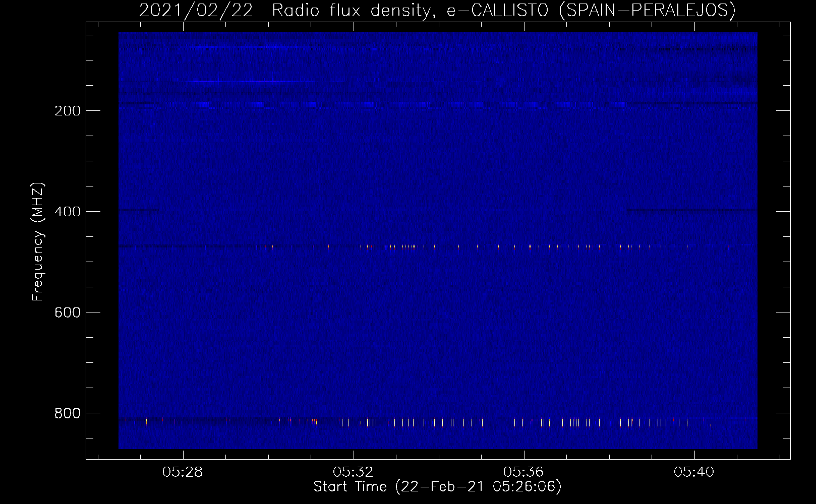Click the 05:40 time tick label
The image size is (816, 504).
694,472
